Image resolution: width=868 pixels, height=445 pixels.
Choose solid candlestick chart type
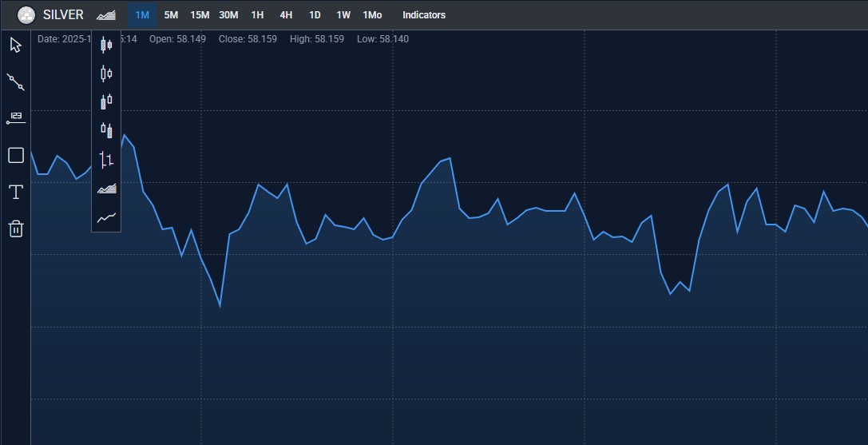pyautogui.click(x=106, y=46)
